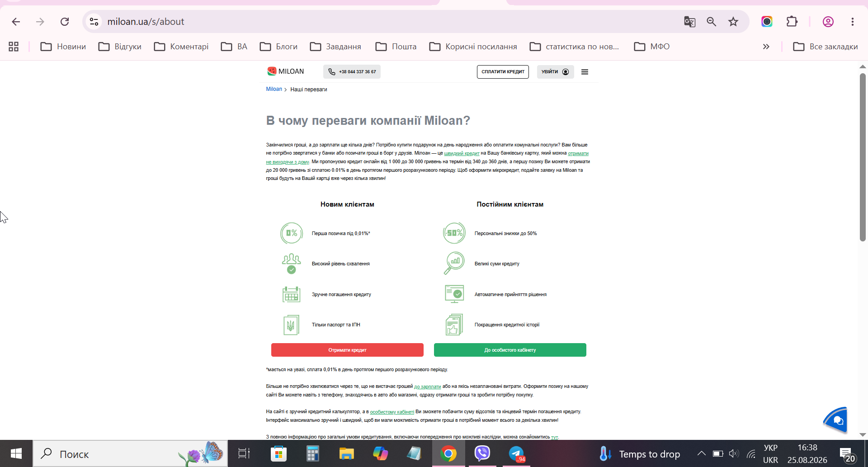
Task: Open the Пошта bookmarks folder
Action: [396, 47]
